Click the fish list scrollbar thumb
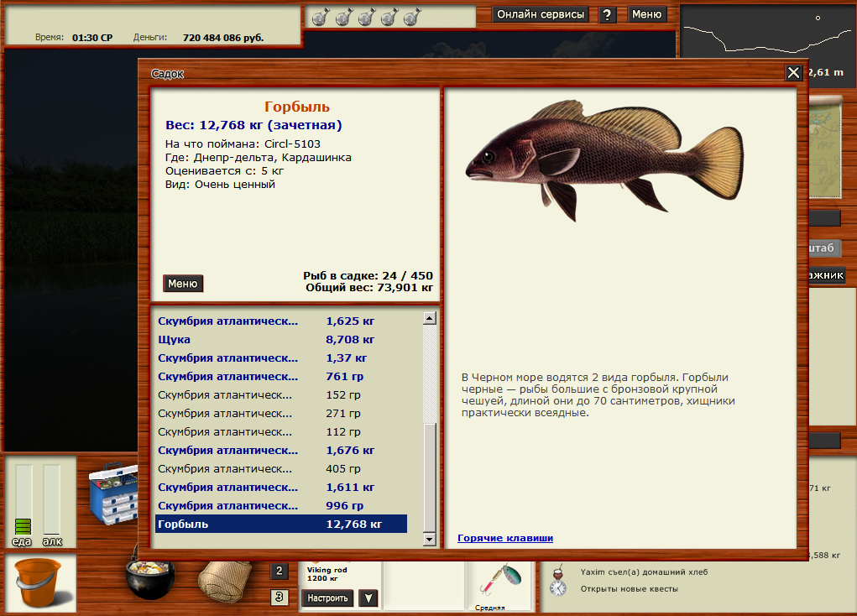The width and height of the screenshot is (857, 616). click(430, 477)
